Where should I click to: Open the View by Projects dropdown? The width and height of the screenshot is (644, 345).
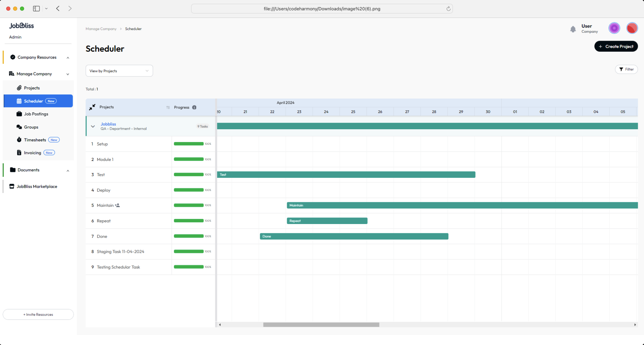click(x=119, y=71)
